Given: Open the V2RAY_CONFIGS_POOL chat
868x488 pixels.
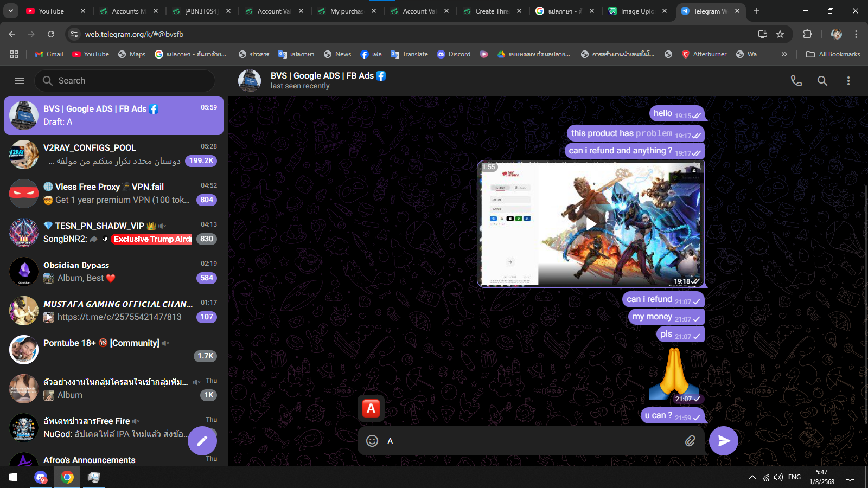Looking at the screenshot, I should [x=114, y=155].
